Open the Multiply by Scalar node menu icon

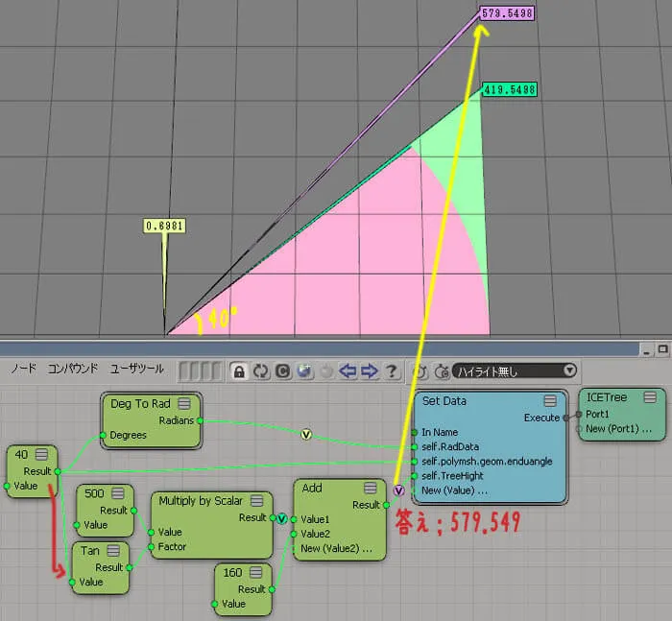coord(256,501)
